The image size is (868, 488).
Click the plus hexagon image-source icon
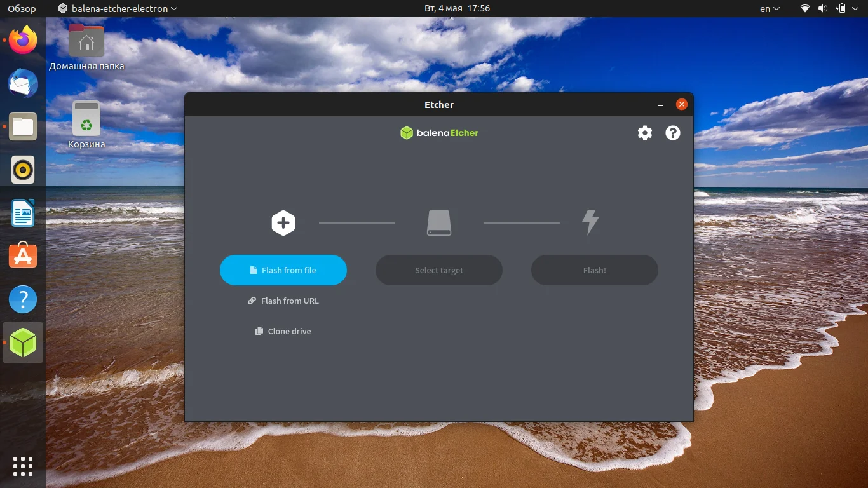coord(283,222)
